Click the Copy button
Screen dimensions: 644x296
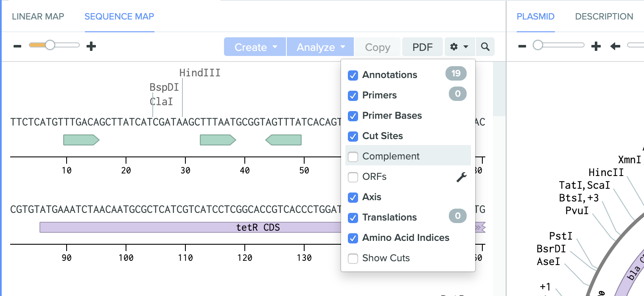click(x=378, y=47)
